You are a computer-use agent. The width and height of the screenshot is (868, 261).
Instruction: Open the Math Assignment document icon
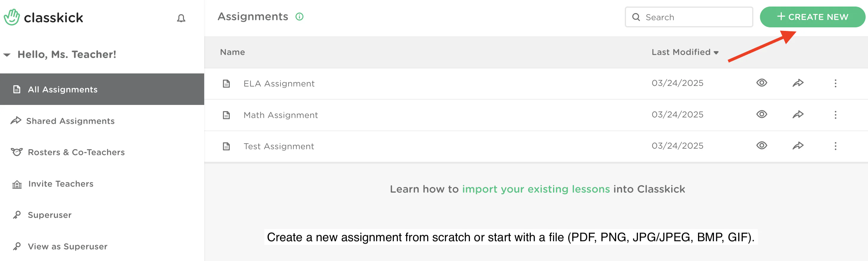[x=227, y=115]
